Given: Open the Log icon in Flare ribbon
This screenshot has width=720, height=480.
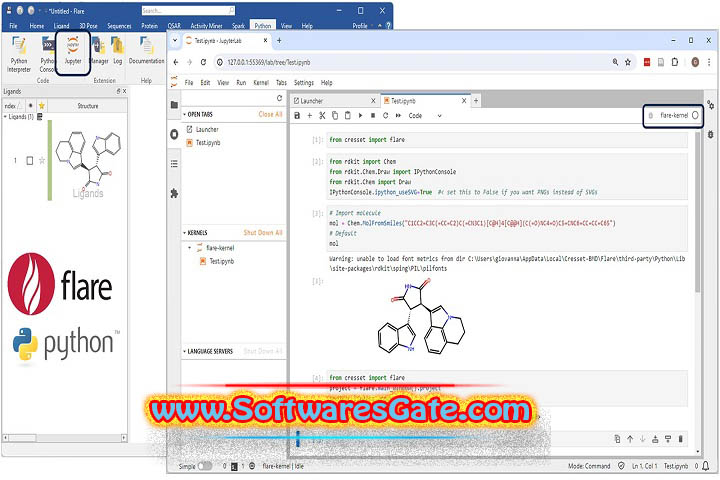Looking at the screenshot, I should 118,51.
